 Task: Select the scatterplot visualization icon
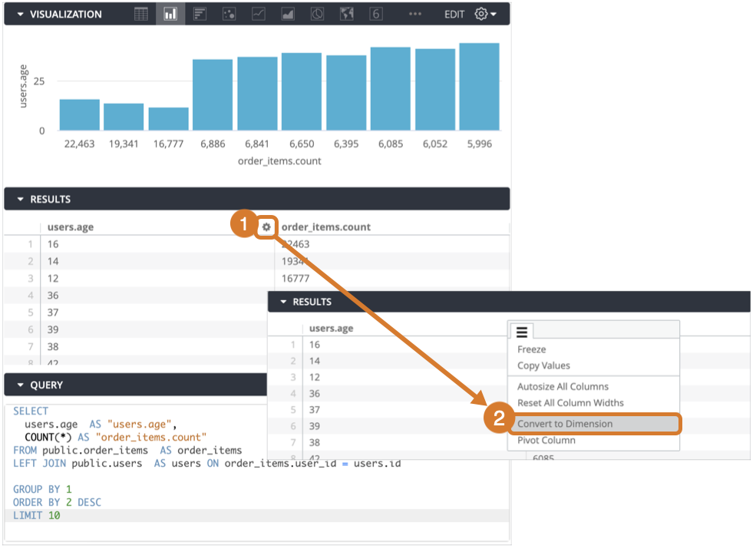229,14
